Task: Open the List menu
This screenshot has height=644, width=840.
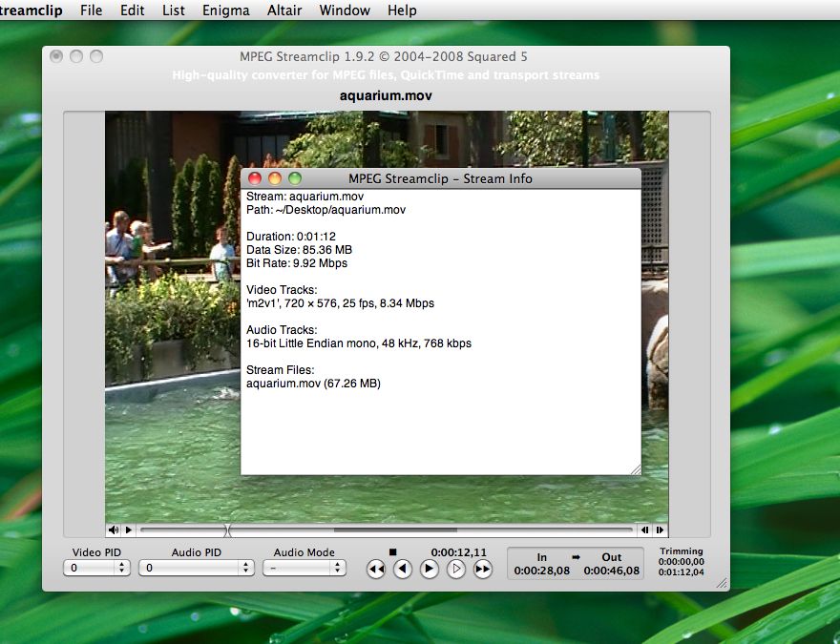Action: tap(174, 10)
